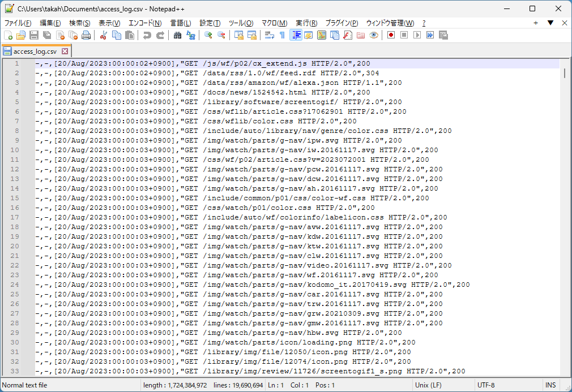
Task: Open the tab list dropdown arrow
Action: click(551, 23)
